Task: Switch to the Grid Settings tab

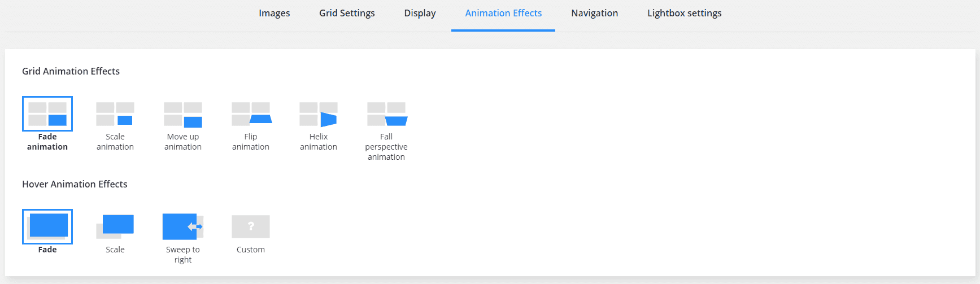Action: (347, 13)
